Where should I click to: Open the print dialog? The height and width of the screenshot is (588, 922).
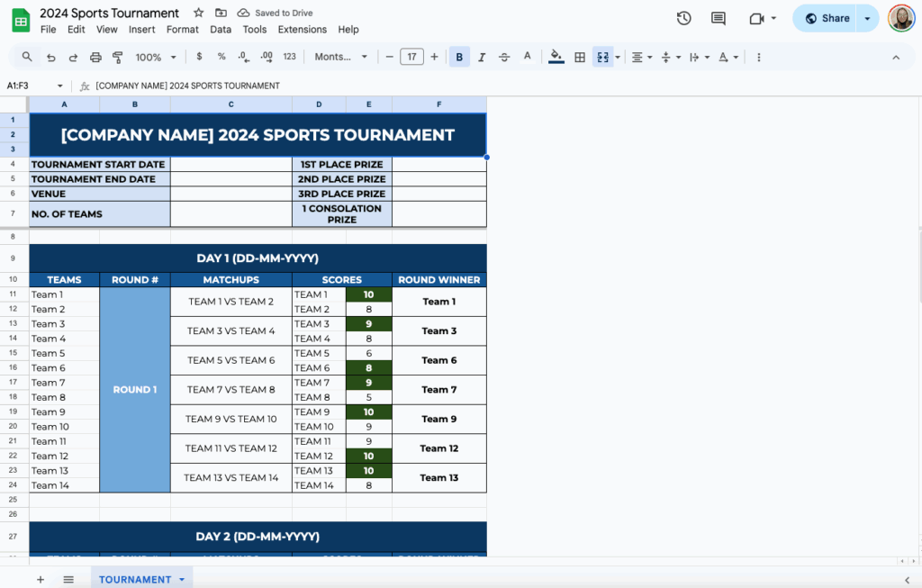tap(95, 56)
